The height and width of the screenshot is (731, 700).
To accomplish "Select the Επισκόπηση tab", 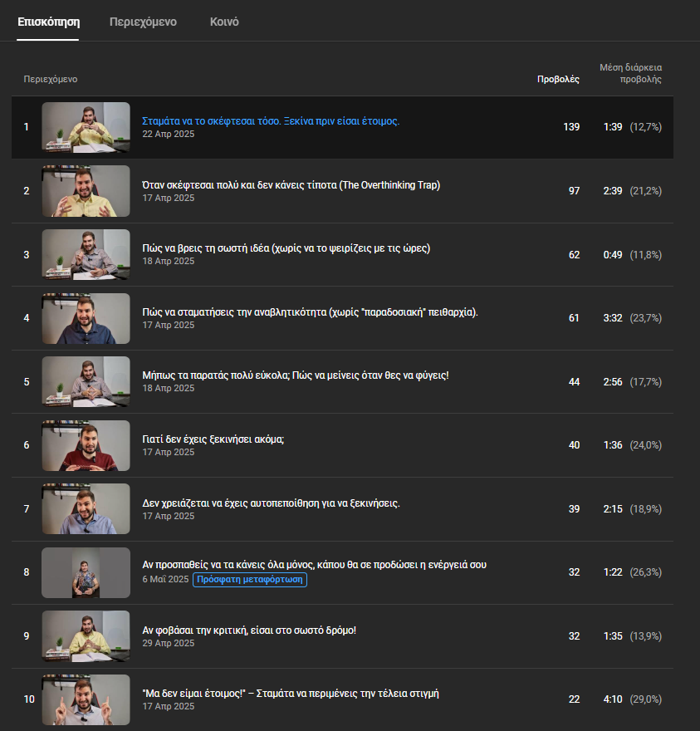I will click(x=48, y=22).
